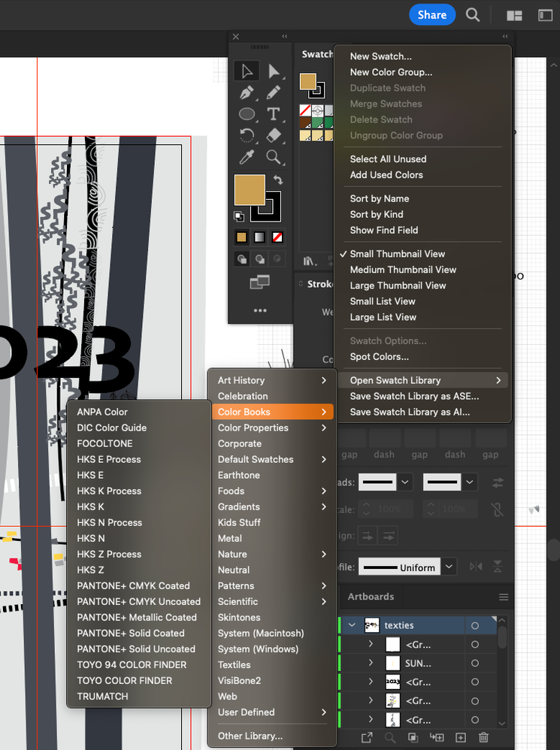Viewport: 560px width, 750px height.
Task: Click the search icon in top bar
Action: pos(473,15)
